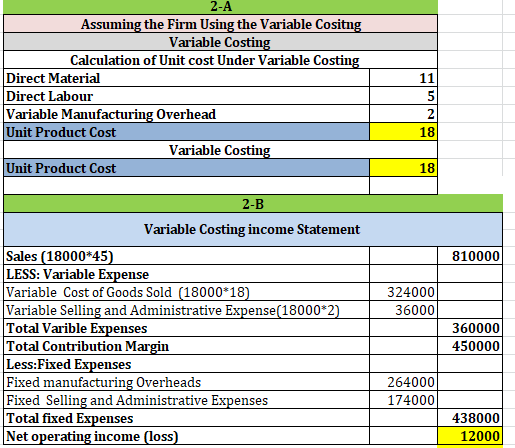
Task: Click 'Variable Costing income Statement' title cell
Action: coord(253,229)
